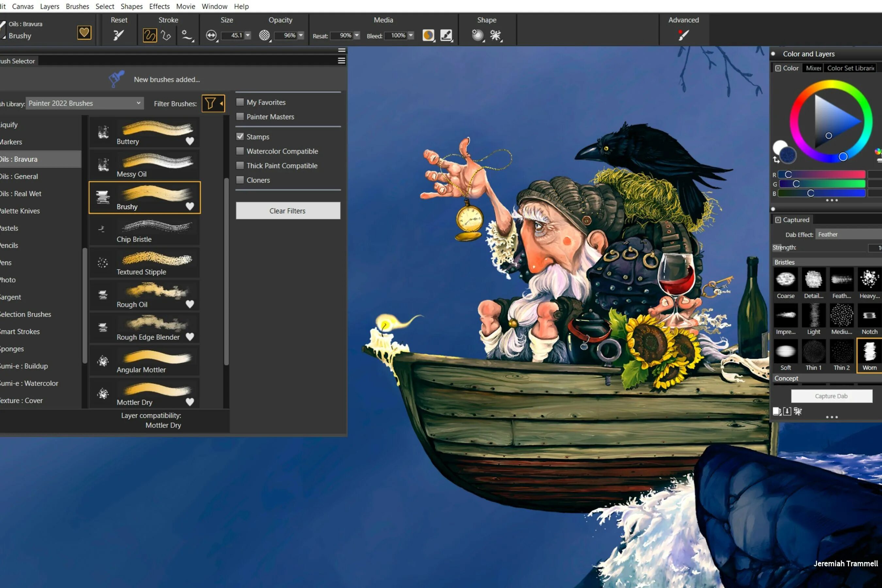Screen dimensions: 882x588
Task: Click the Media color blend icon
Action: pyautogui.click(x=428, y=35)
